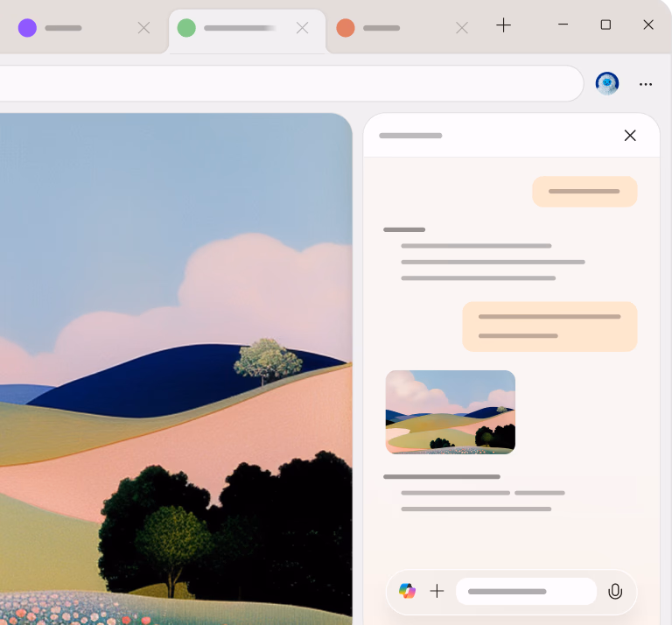Activate the microphone voice input
Screen dimensions: 672x625
click(x=615, y=591)
